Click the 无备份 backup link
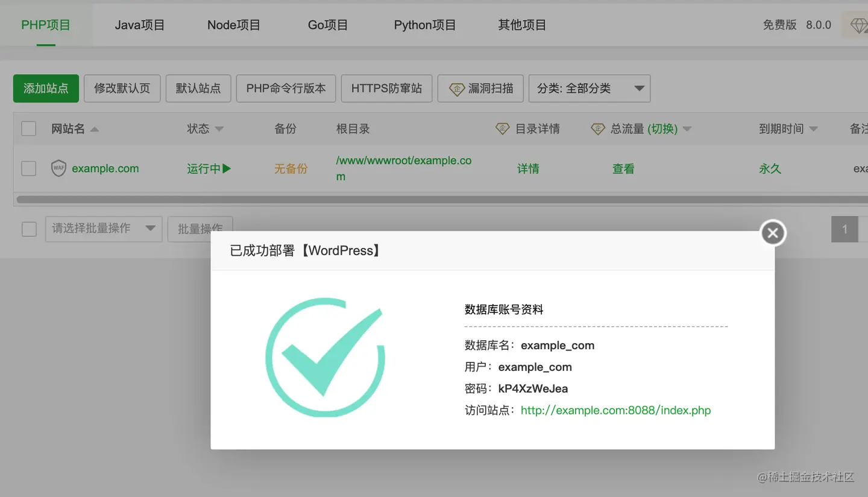This screenshot has height=497, width=868. (291, 169)
